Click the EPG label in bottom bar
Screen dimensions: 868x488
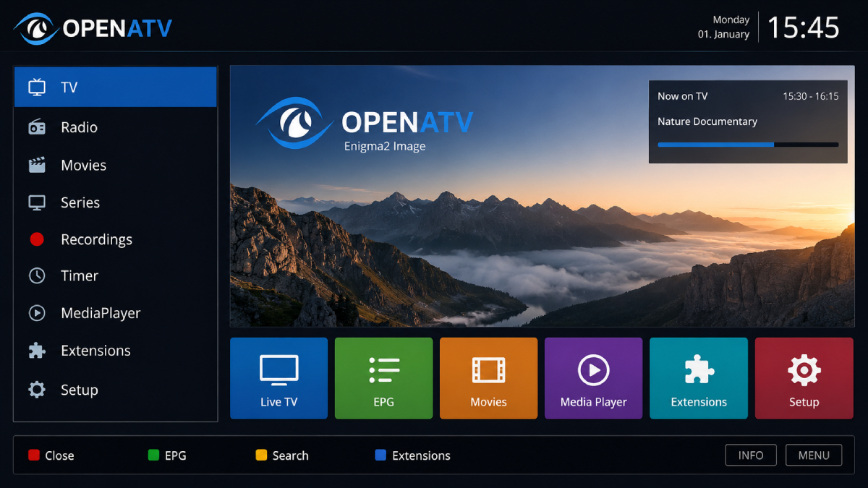pyautogui.click(x=176, y=455)
